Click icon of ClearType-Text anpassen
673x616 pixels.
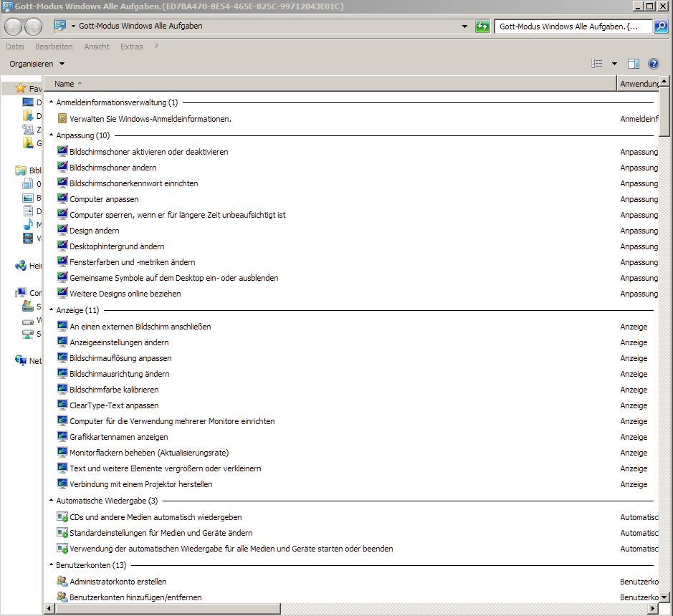click(62, 405)
